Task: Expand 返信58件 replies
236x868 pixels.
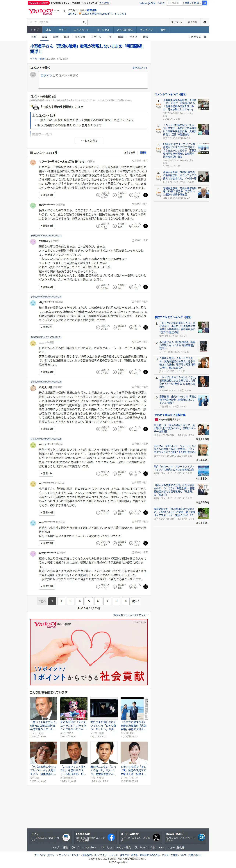Action: point(47,513)
